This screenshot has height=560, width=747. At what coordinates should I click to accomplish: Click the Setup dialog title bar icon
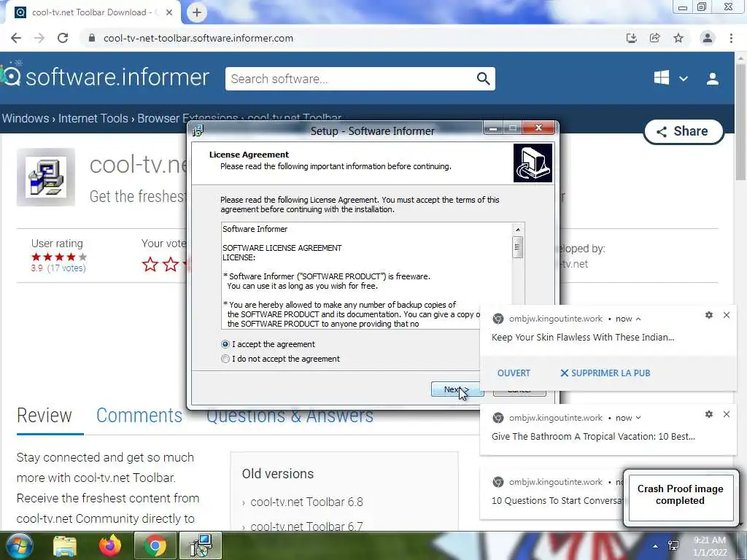(198, 131)
